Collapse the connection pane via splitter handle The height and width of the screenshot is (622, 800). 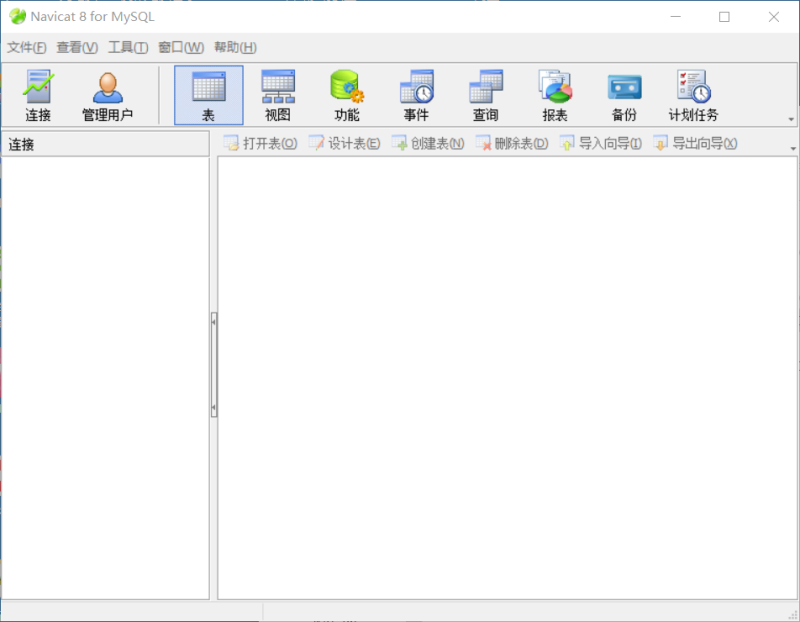[214, 364]
